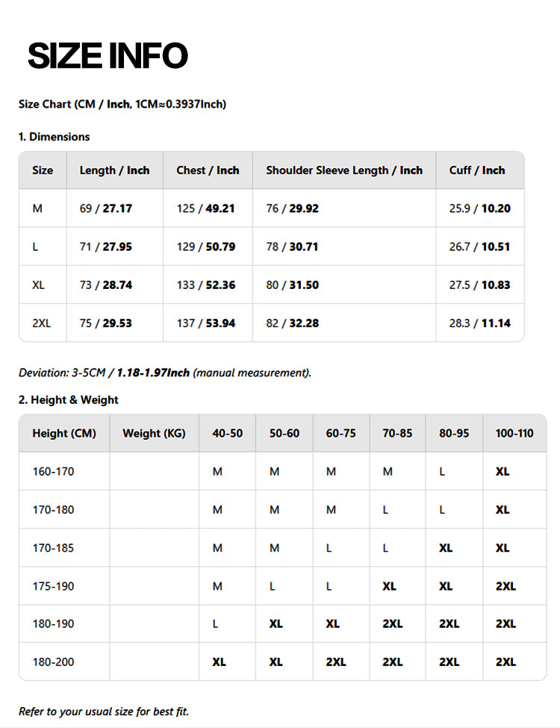
Task: Click the 100-110 weight column header
Action: (514, 433)
